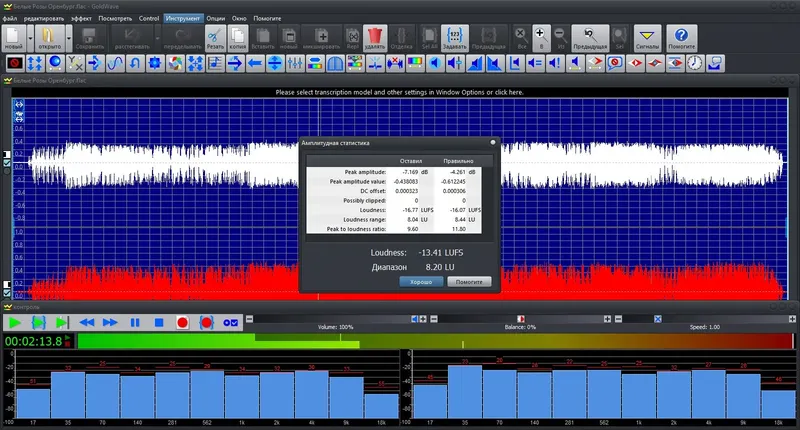Toggle the control properties checkmark button
800x430 pixels.
(x=231, y=322)
